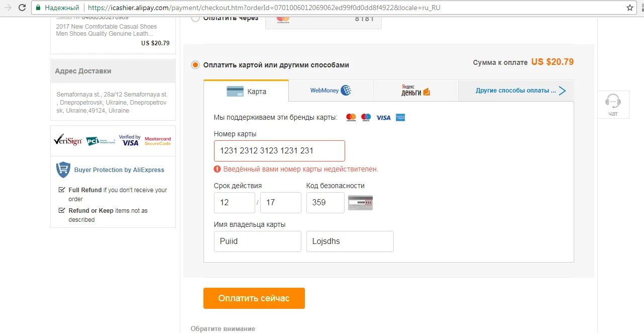Viewport: 644px width, 333px height.
Task: Click the 'Имя владельца карты' label
Action: [x=250, y=224]
